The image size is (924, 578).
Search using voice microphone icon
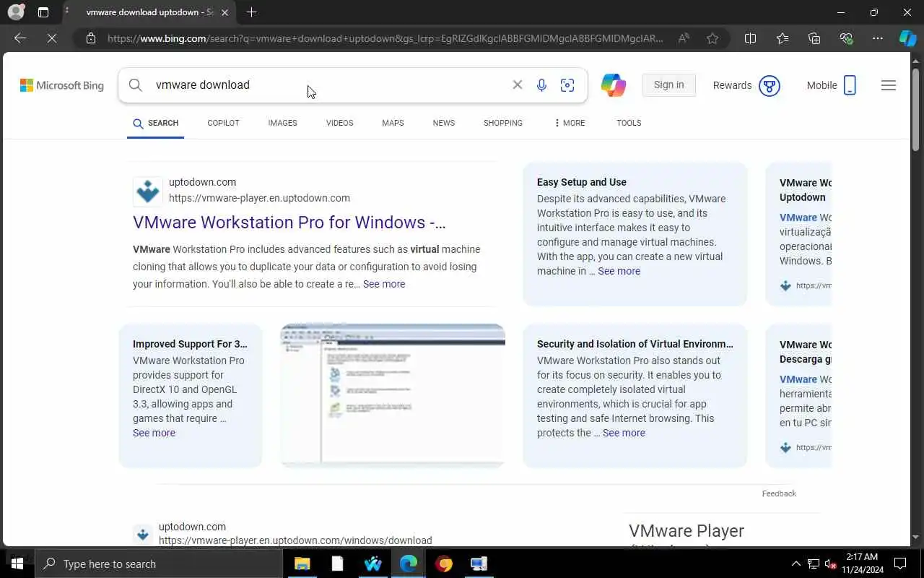(541, 85)
